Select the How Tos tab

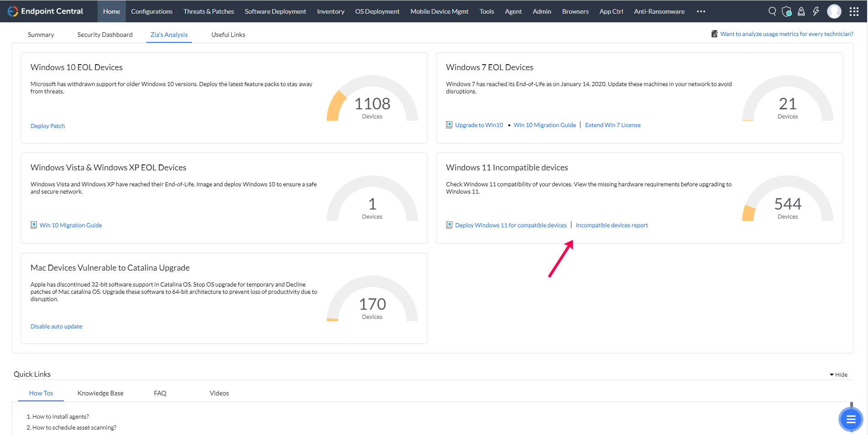coord(41,393)
